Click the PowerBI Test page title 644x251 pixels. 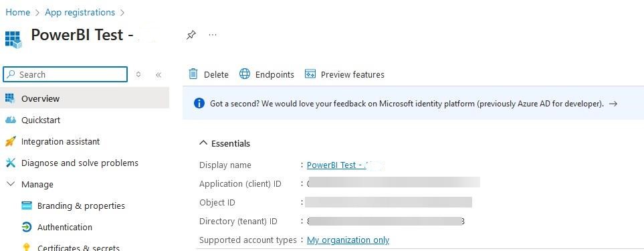point(82,35)
